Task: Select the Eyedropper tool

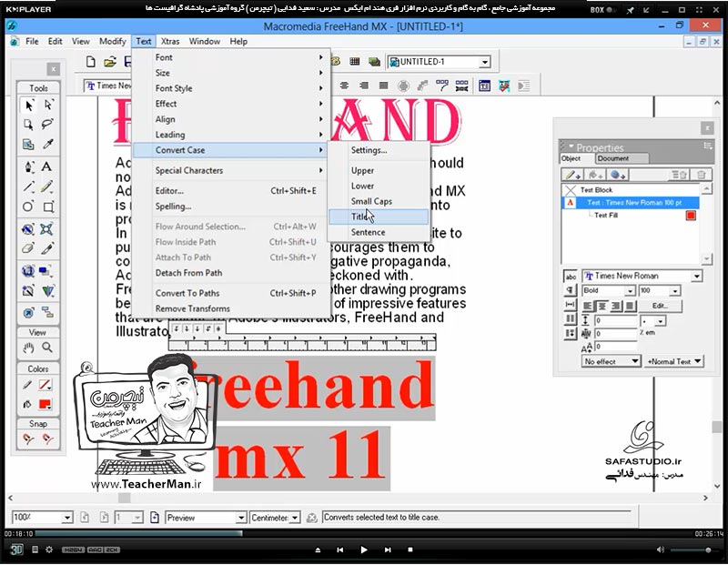Action: click(x=48, y=145)
